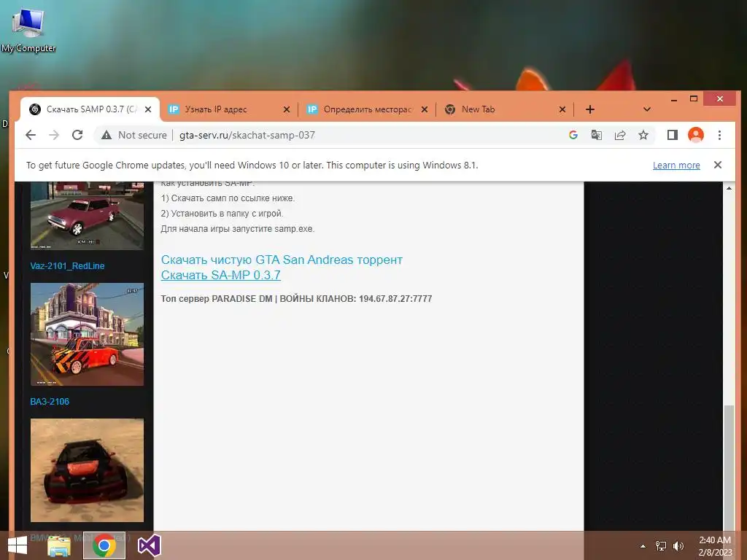
Task: Click the address bar URL gta-serv.ru
Action: [247, 135]
